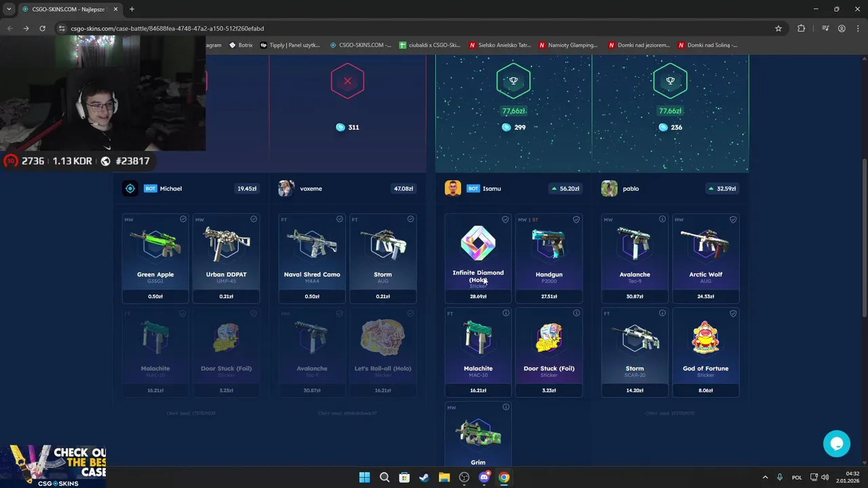
Task: Click the shield check icon on Handgun P2000 card
Action: 576,220
